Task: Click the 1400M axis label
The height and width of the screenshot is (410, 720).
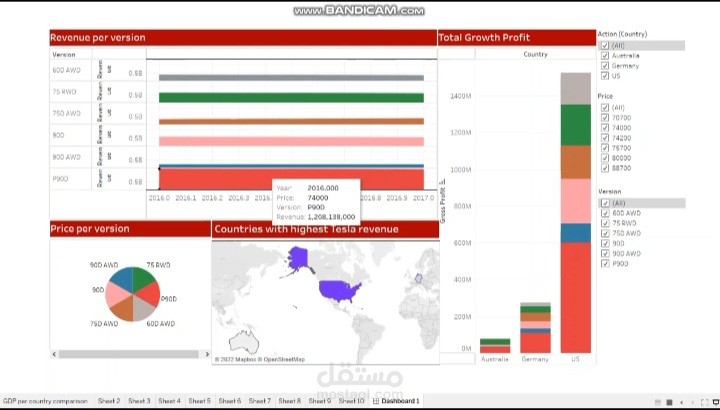Action: click(461, 96)
